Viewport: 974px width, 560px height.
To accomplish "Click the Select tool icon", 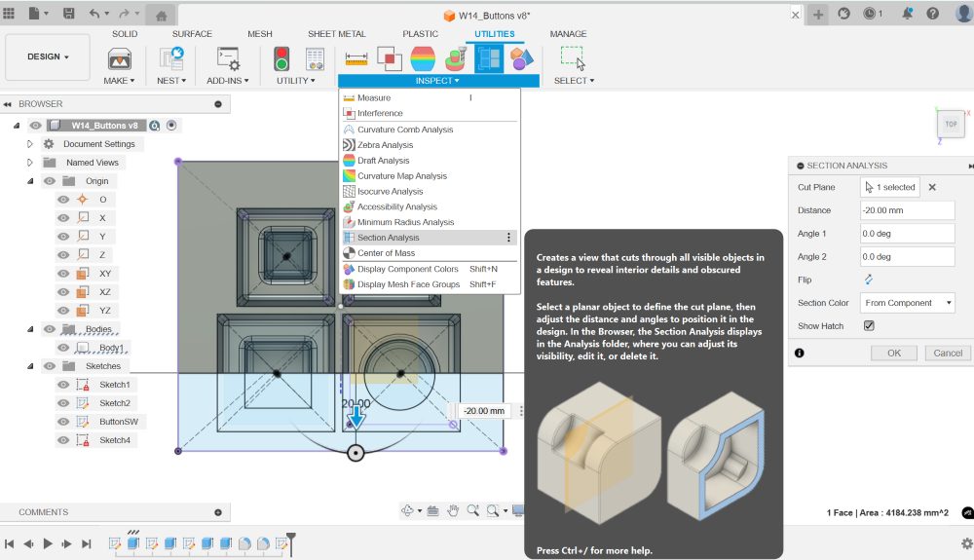I will click(x=573, y=59).
